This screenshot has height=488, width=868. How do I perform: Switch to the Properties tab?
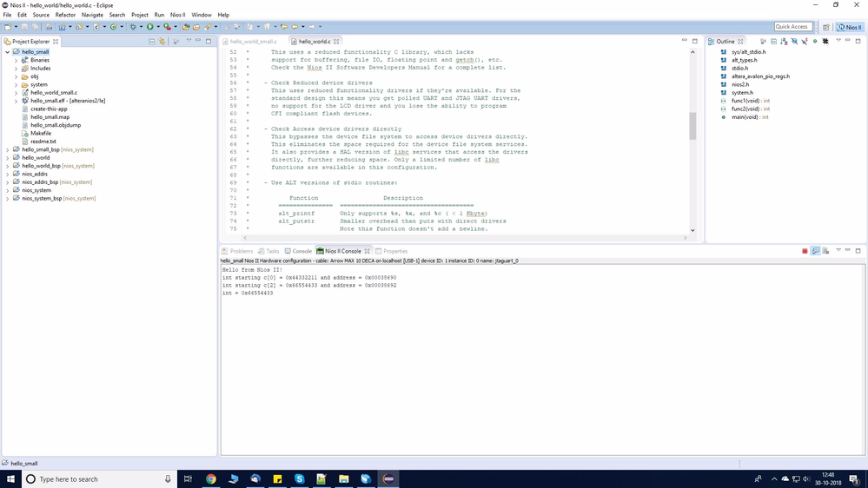tap(391, 251)
